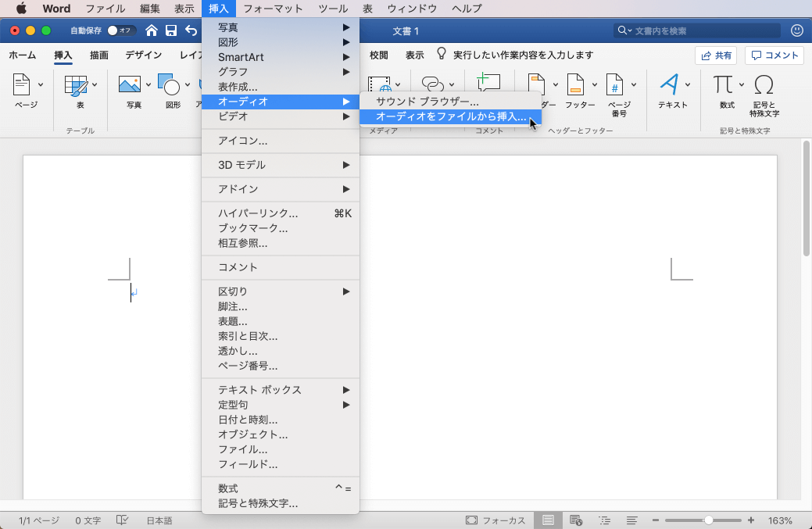Insert a comment with ribbon comment icon

tap(488, 83)
